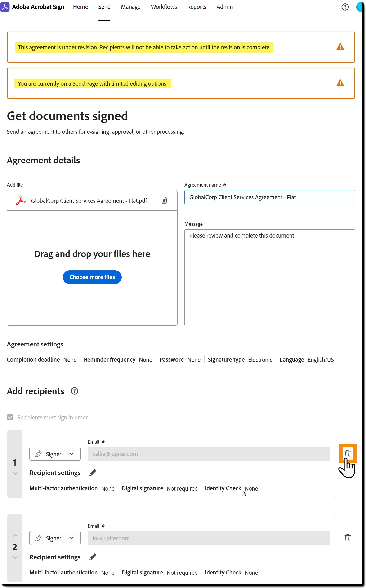Click the Adobe Acrobat Sign logo
This screenshot has width=366, height=588.
coord(5,7)
